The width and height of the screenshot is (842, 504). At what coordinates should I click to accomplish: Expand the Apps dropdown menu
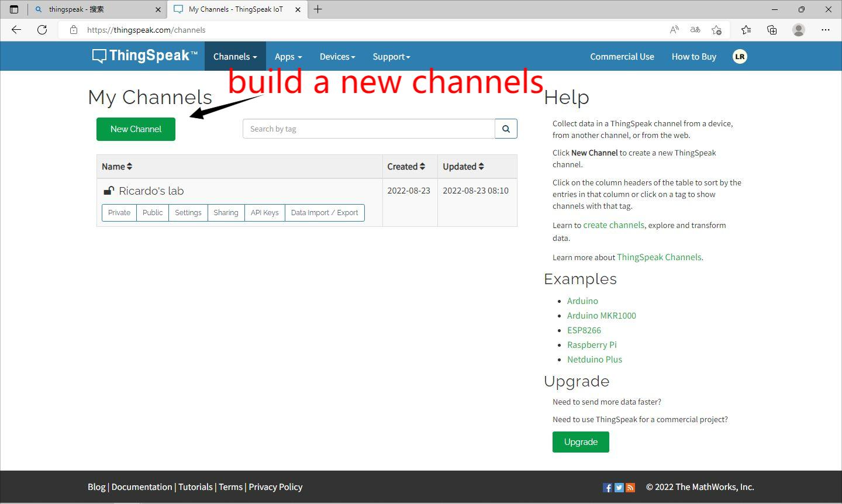288,57
